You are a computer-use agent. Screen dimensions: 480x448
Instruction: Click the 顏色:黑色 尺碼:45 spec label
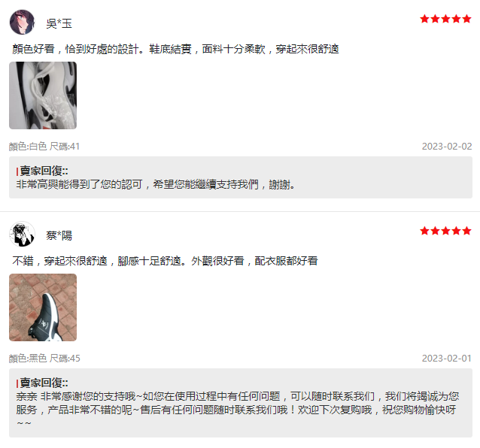[44, 358]
